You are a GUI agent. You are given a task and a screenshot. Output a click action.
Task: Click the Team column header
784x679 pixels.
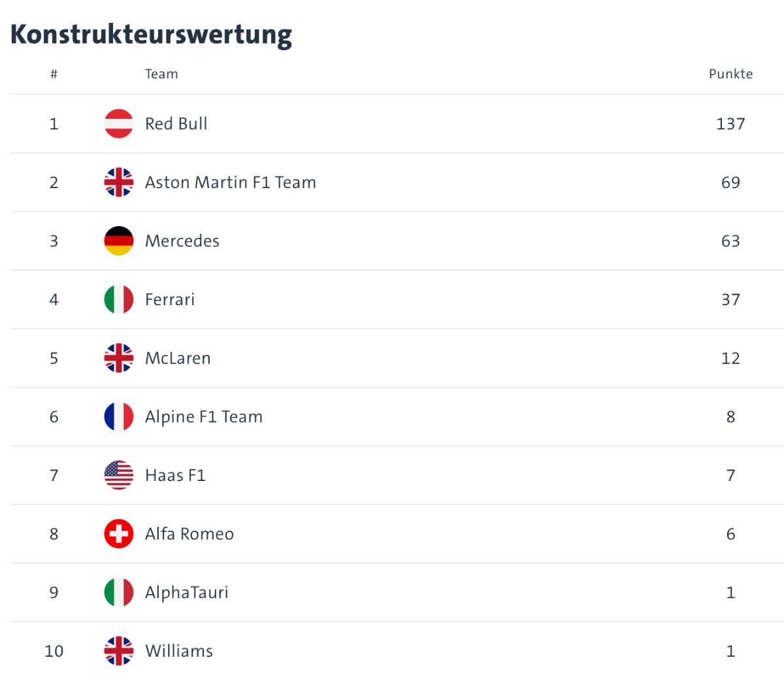click(x=161, y=74)
